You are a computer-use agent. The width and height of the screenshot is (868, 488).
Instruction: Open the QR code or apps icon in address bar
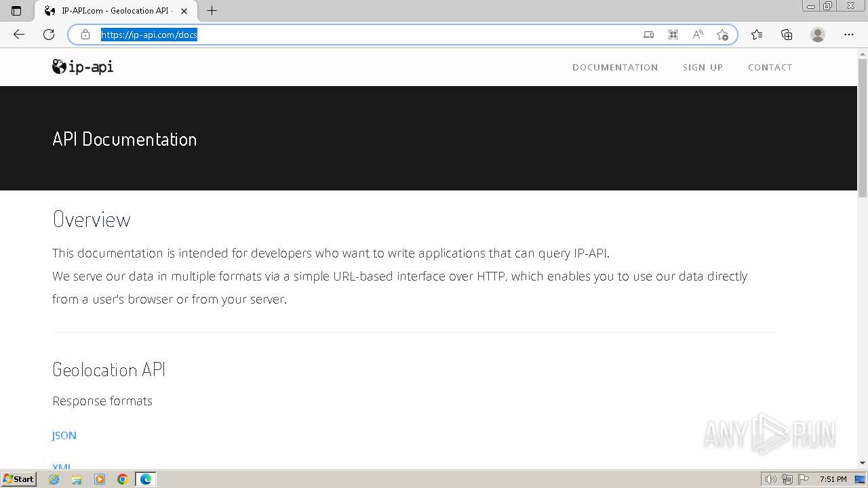[673, 35]
